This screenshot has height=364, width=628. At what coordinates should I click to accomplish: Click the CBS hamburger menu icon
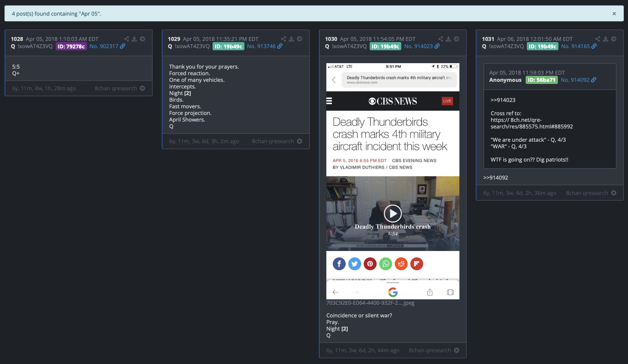pos(329,101)
